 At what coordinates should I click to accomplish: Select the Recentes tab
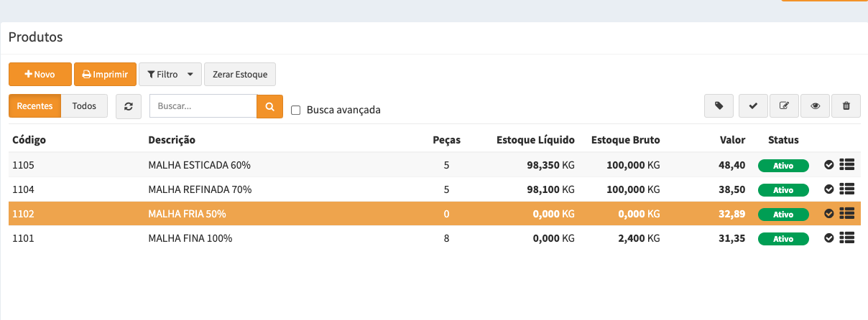34,106
